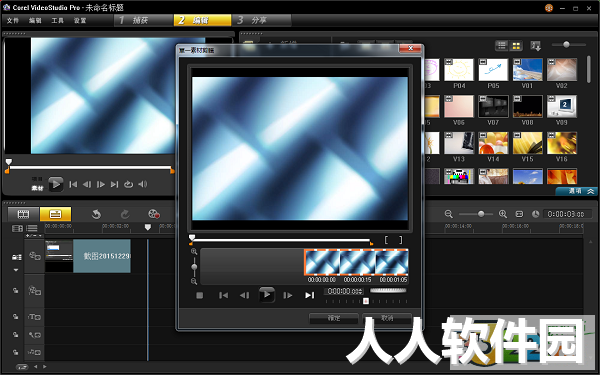Confirm trim dialog with 确定 button

(334, 318)
